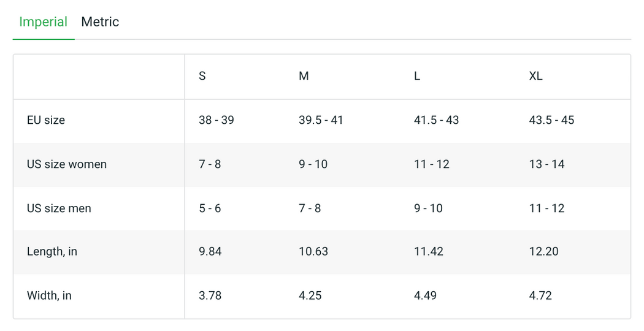Select the width value 3.78

210,295
